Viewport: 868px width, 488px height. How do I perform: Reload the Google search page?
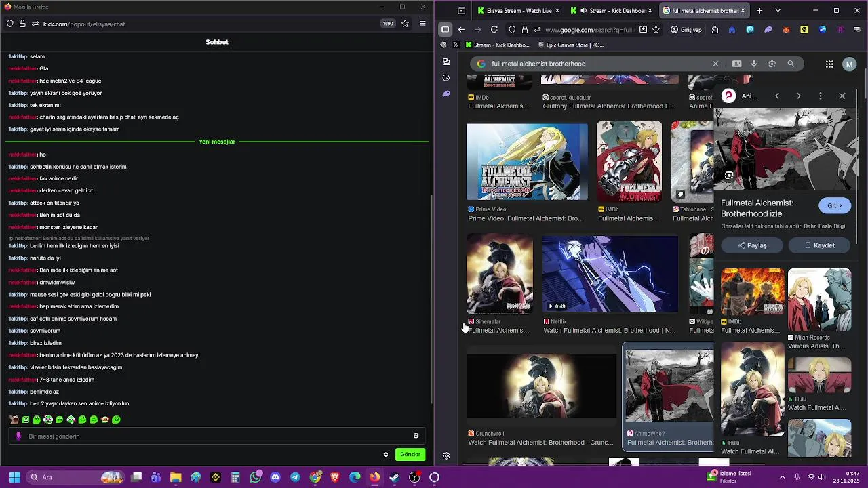[494, 30]
